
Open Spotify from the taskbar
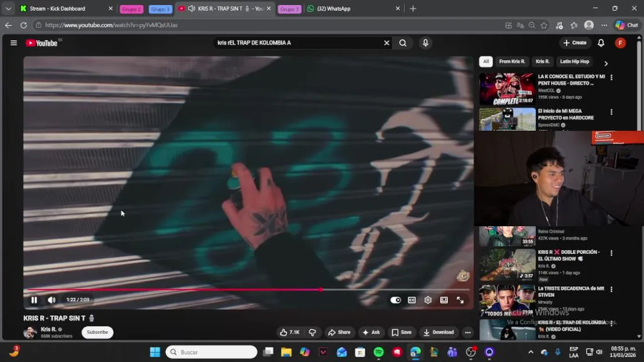pos(378,352)
